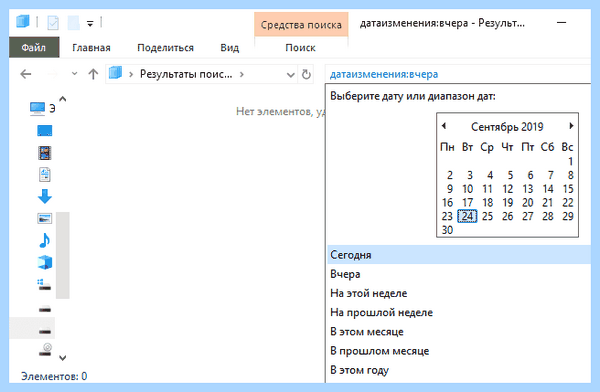
Task: Open the Файл menu
Action: pos(34,47)
